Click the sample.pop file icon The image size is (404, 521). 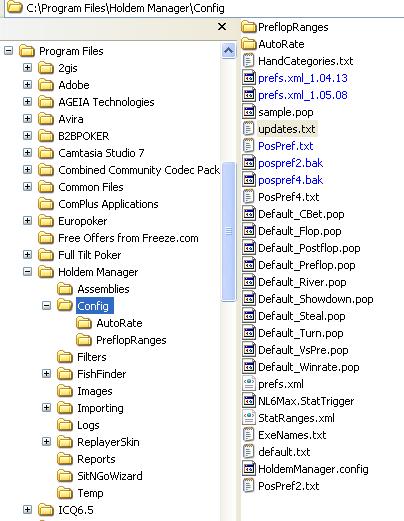(x=248, y=112)
